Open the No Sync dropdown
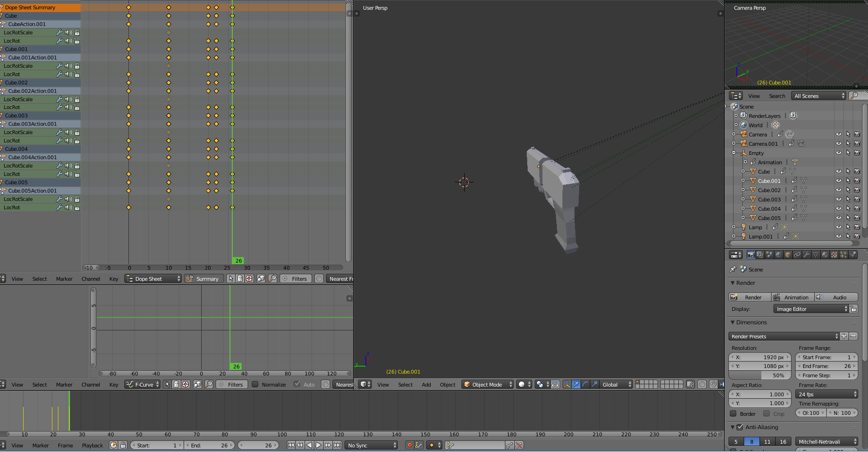 (372, 445)
